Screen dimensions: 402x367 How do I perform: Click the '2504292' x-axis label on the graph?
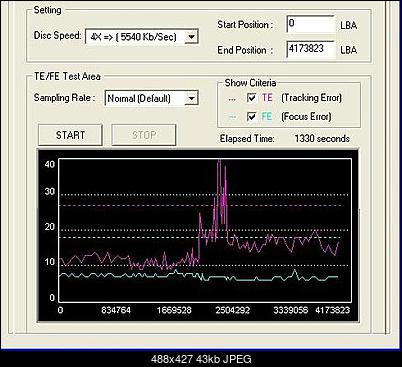232,310
